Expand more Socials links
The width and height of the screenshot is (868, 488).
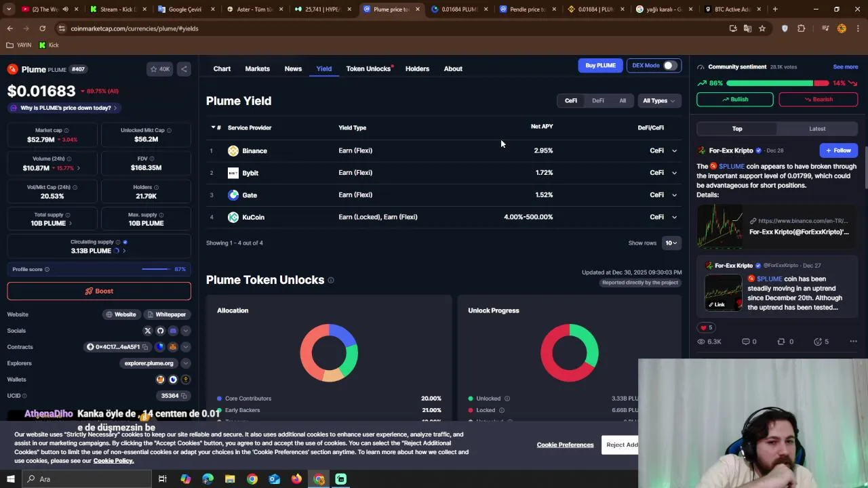186,331
